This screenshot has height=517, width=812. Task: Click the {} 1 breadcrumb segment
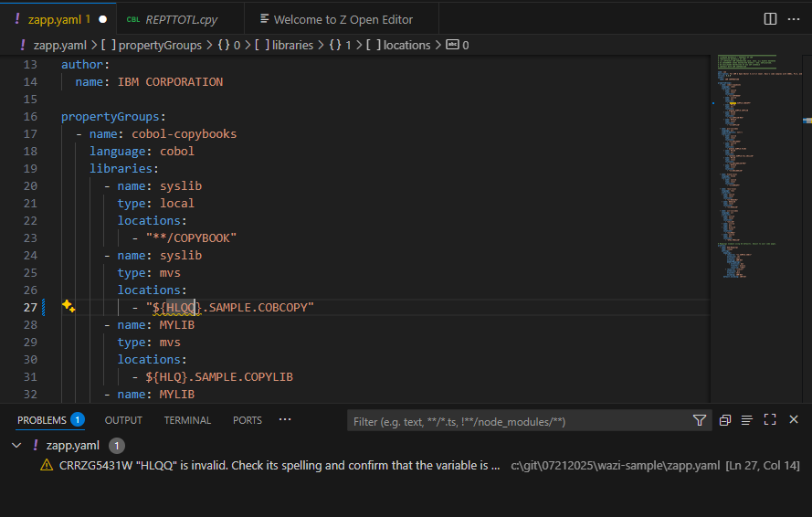340,45
